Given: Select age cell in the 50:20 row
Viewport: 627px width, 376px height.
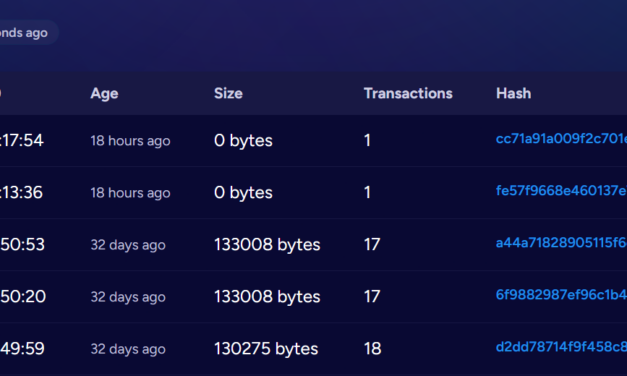Looking at the screenshot, I should [x=128, y=297].
